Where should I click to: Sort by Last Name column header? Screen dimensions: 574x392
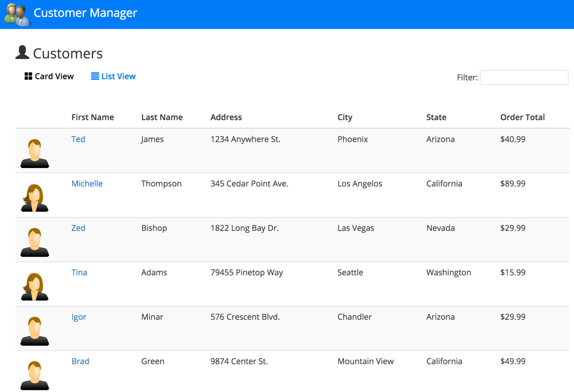tap(162, 117)
